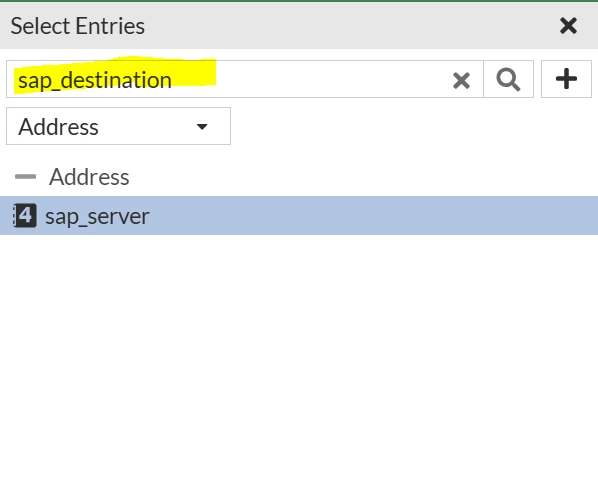Close the Select Entries panel
This screenshot has width=598, height=488.
pyautogui.click(x=568, y=26)
